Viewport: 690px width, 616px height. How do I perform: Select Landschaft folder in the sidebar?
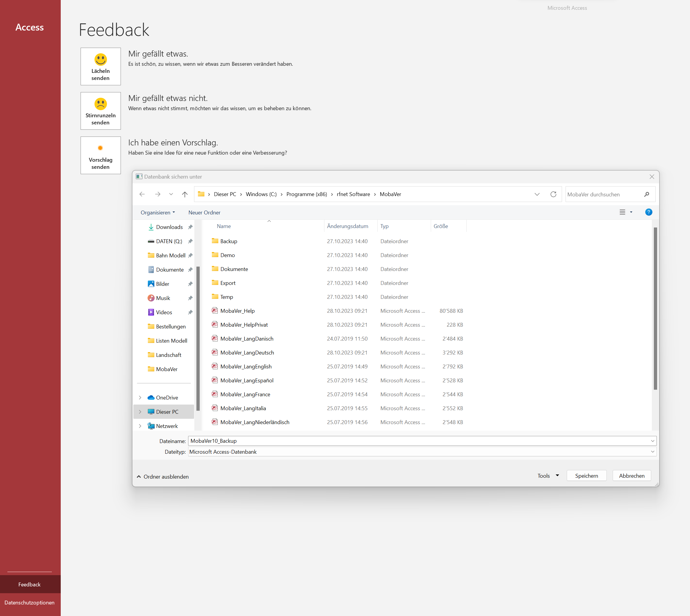point(164,355)
